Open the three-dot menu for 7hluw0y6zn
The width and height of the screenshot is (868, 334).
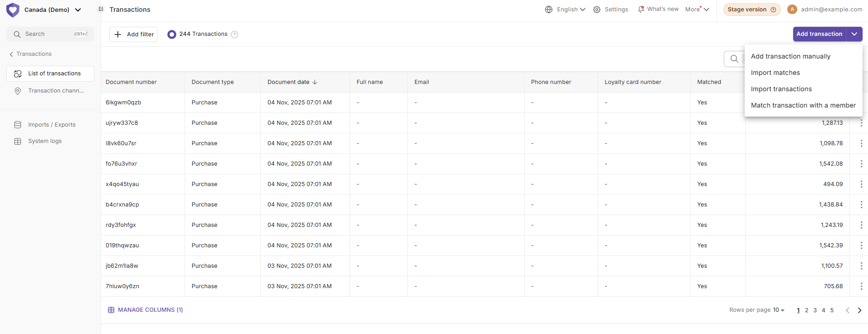(x=861, y=286)
